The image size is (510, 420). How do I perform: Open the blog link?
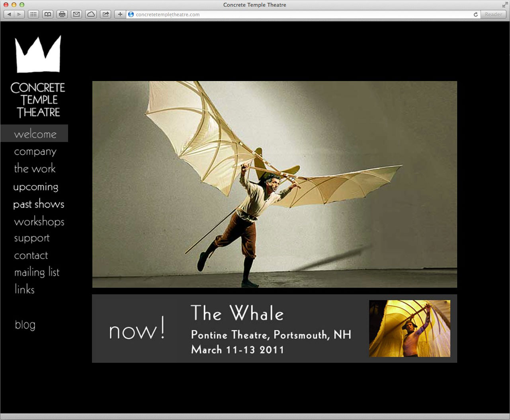coord(25,325)
